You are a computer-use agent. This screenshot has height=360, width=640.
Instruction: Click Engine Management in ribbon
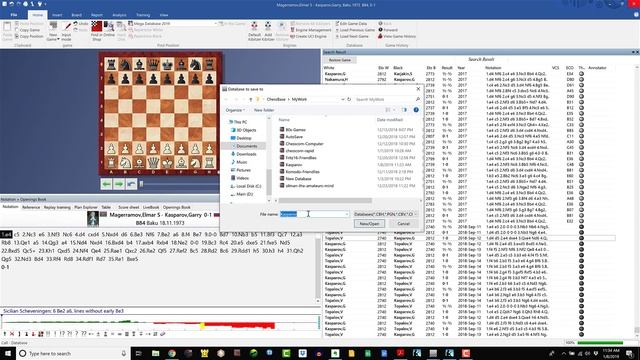tap(311, 30)
